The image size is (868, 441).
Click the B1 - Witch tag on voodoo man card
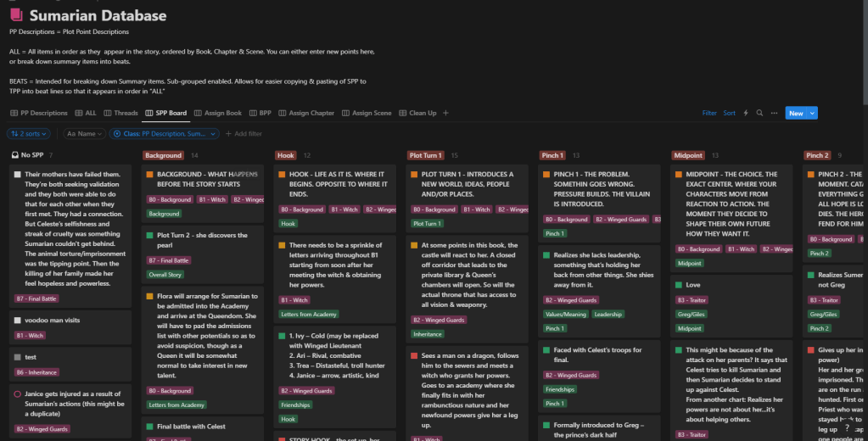pyautogui.click(x=30, y=335)
